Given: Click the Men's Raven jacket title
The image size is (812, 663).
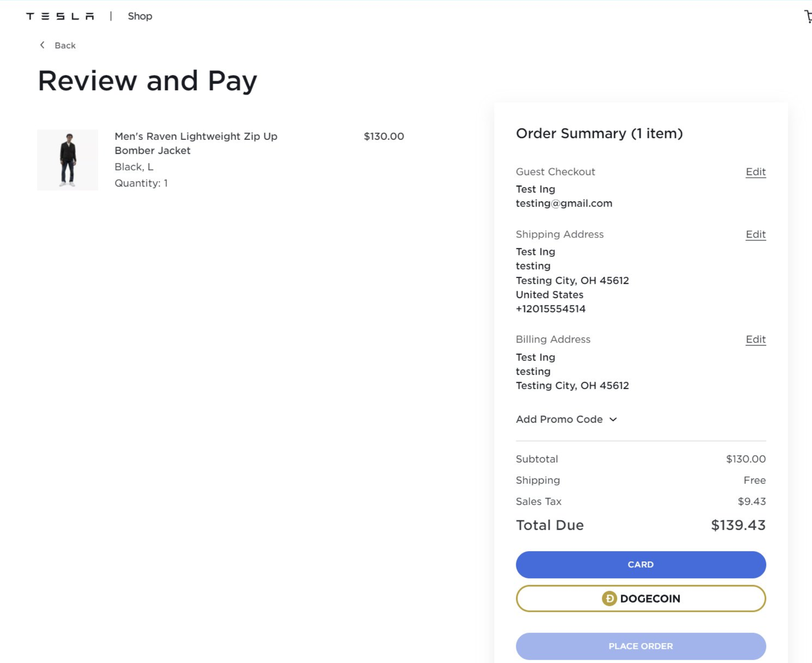Looking at the screenshot, I should click(195, 143).
